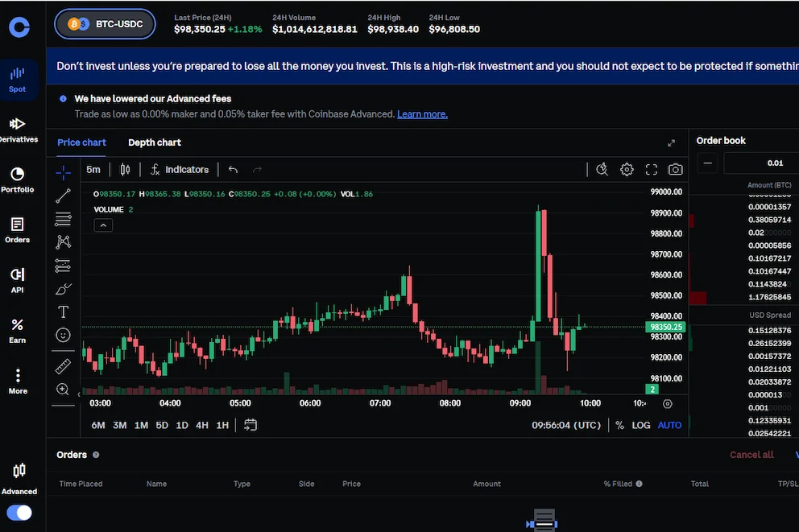Open chart settings gear
This screenshot has width=799, height=532.
(627, 170)
